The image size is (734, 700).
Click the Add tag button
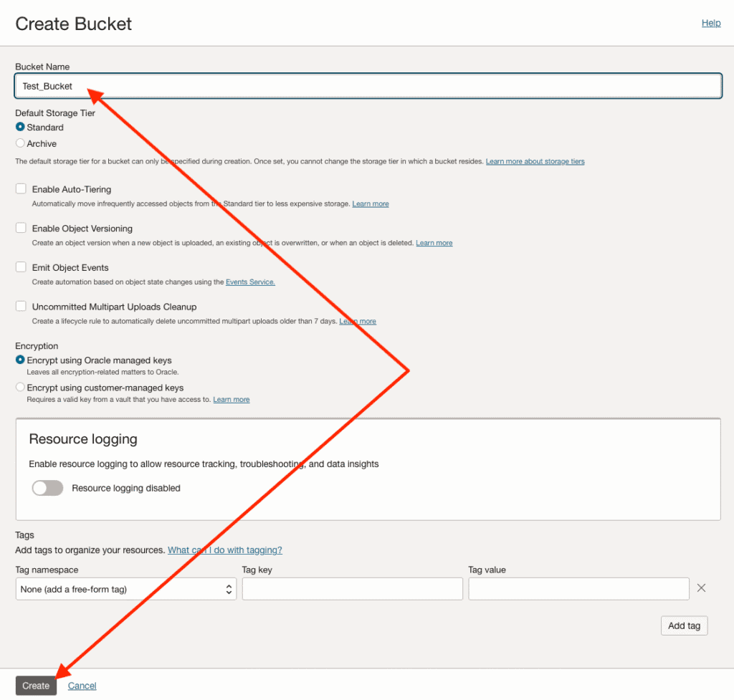[684, 625]
